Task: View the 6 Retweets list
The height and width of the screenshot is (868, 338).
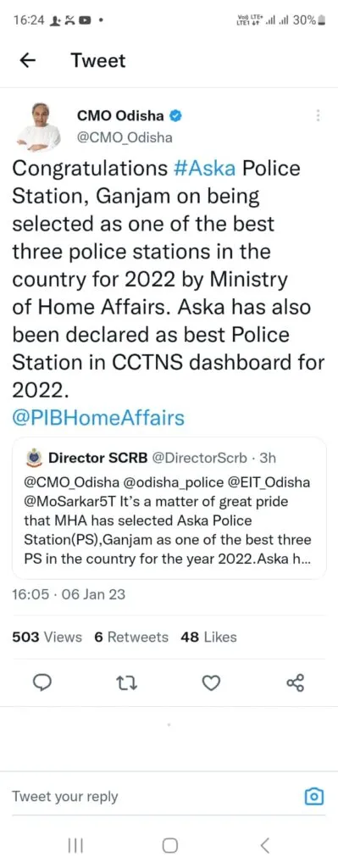Action: [131, 637]
